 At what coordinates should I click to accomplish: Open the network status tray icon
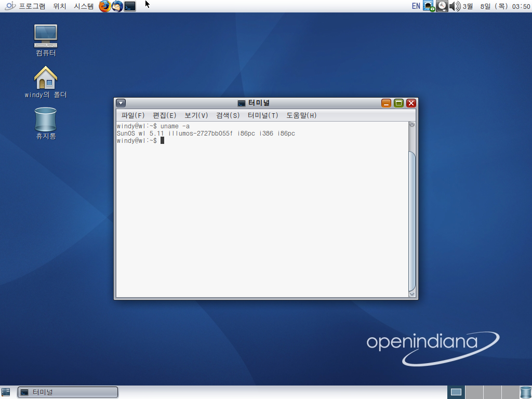(429, 6)
